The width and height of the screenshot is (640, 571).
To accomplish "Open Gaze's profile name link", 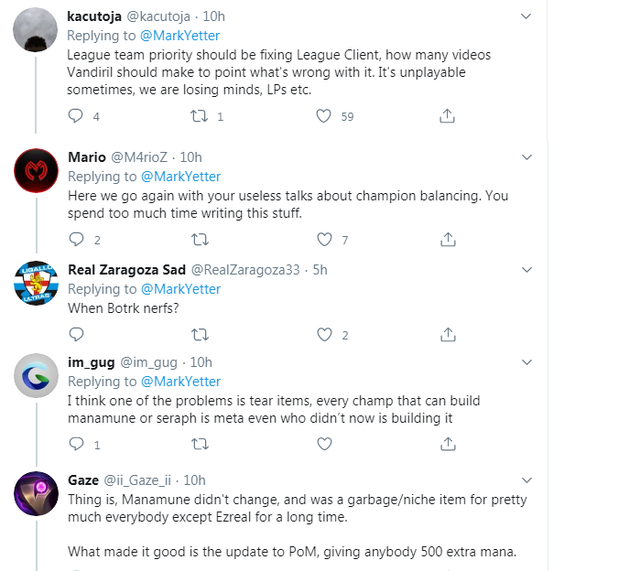I will [x=83, y=480].
